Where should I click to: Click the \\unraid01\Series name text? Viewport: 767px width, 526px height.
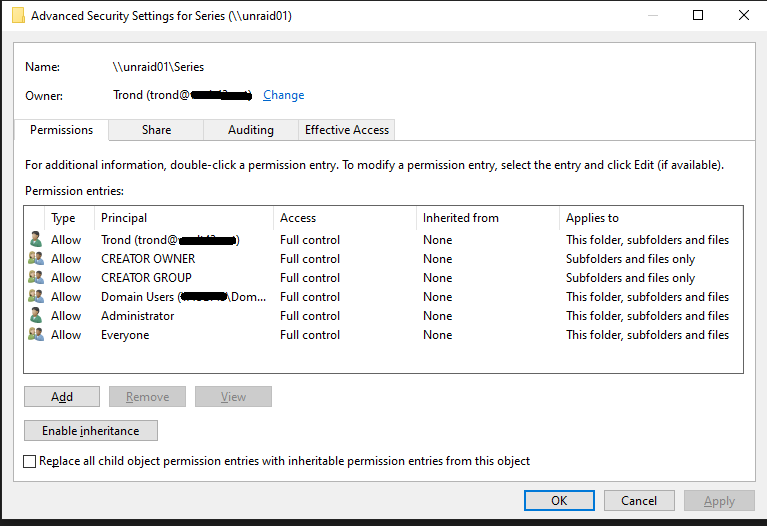[158, 67]
